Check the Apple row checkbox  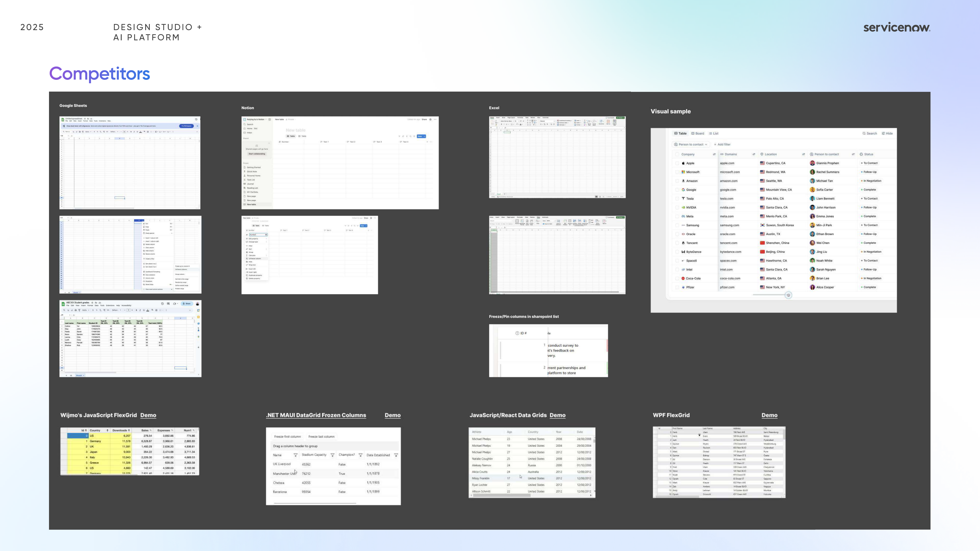tap(677, 163)
